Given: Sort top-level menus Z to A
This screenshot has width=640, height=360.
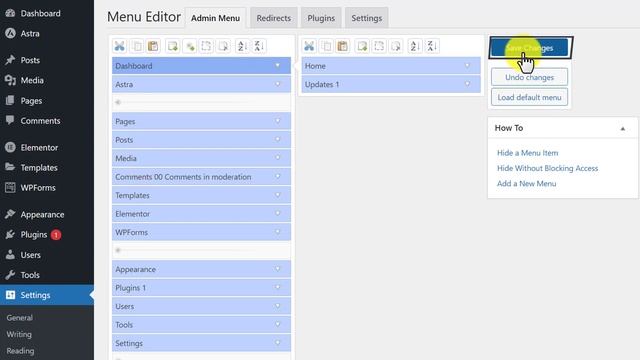Looking at the screenshot, I should [x=259, y=46].
